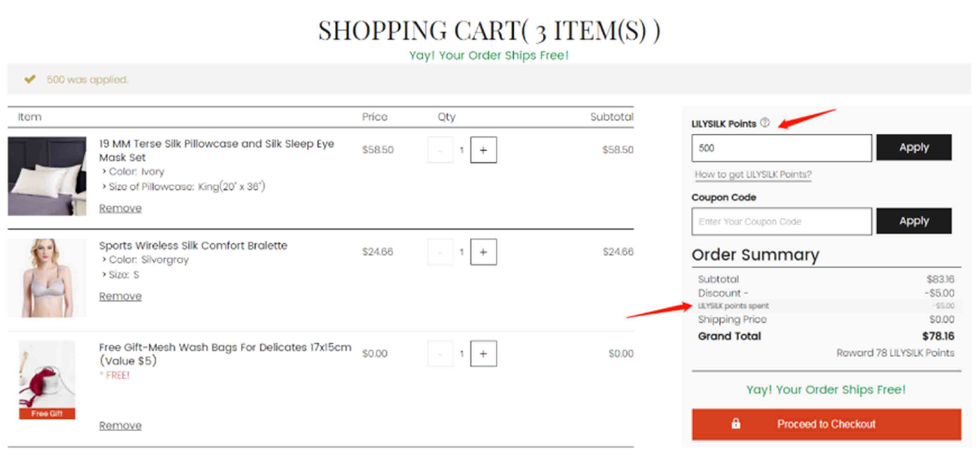Decrease quantity of Silk Pillowcase set
Screen dimensions: 980x462
(x=440, y=150)
